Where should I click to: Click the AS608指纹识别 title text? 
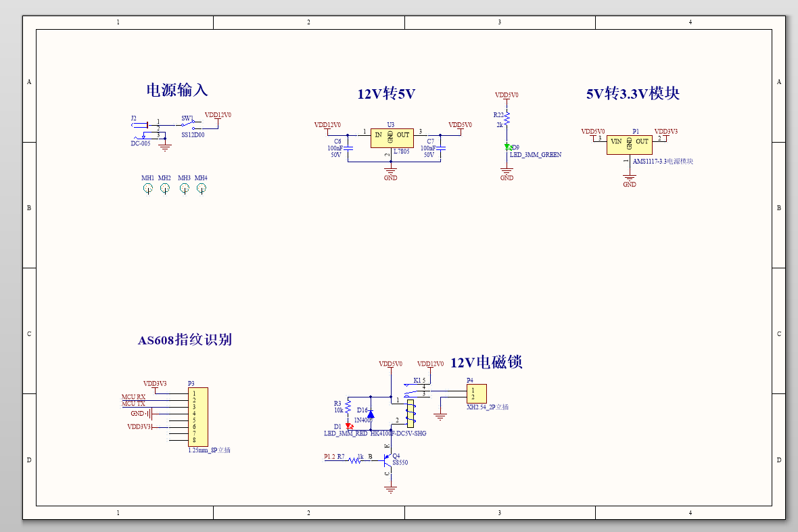click(186, 339)
